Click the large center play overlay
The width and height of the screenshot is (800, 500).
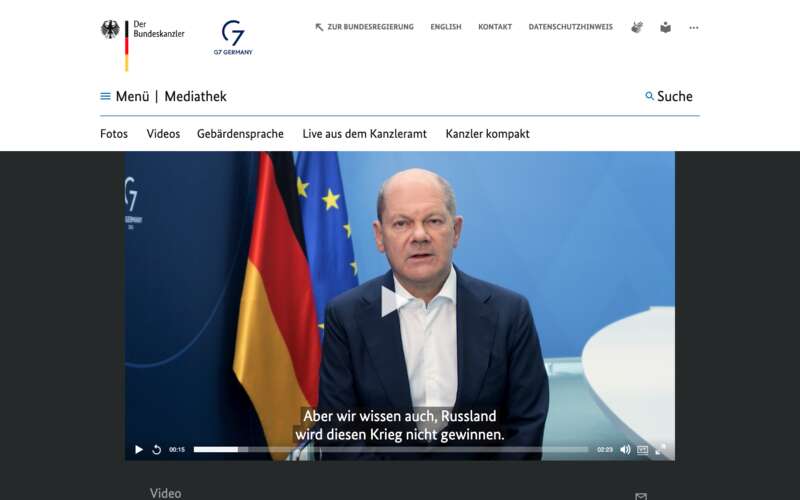[x=395, y=301]
